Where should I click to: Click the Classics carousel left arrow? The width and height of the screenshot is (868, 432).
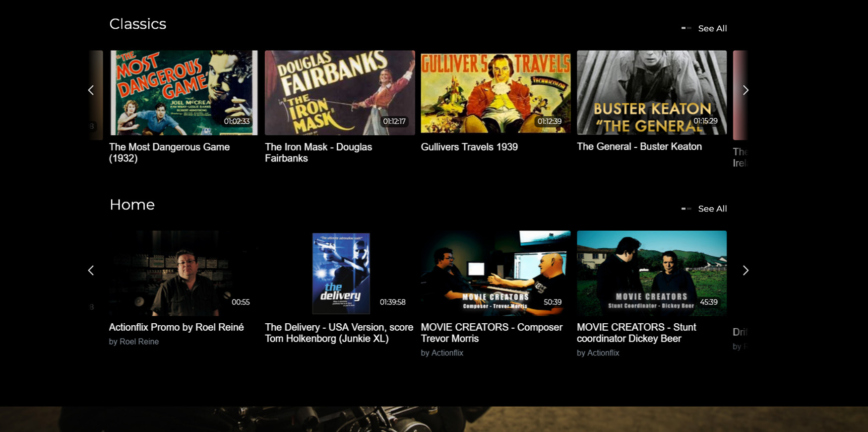pos(91,90)
